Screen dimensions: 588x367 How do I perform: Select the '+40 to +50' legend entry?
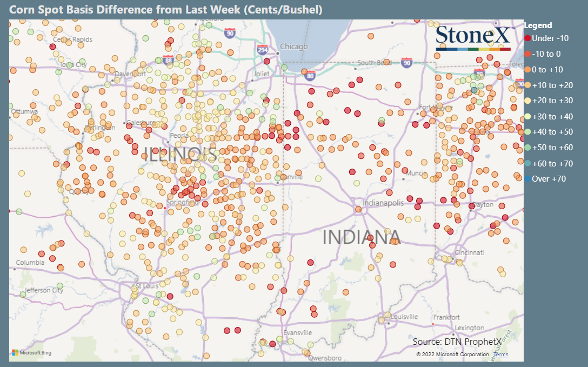549,132
